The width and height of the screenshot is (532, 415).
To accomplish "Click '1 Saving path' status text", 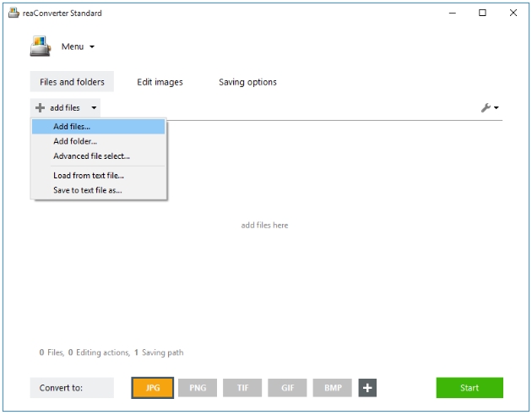I will coord(159,352).
